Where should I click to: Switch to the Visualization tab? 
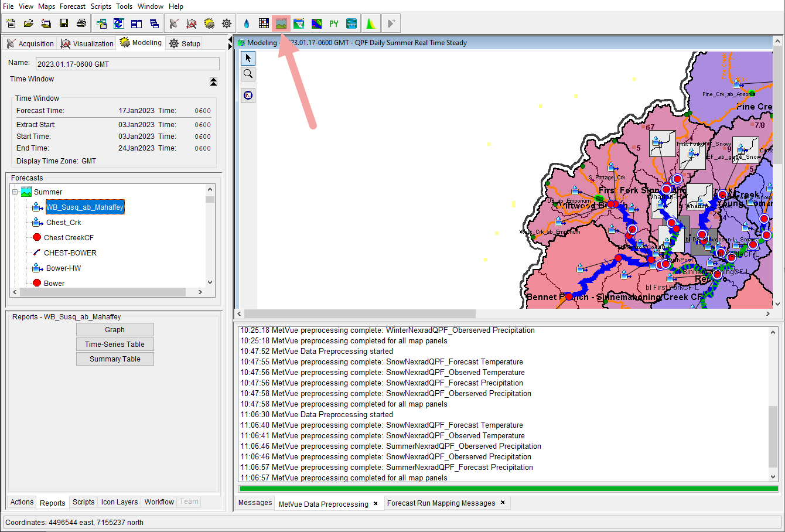tap(87, 43)
